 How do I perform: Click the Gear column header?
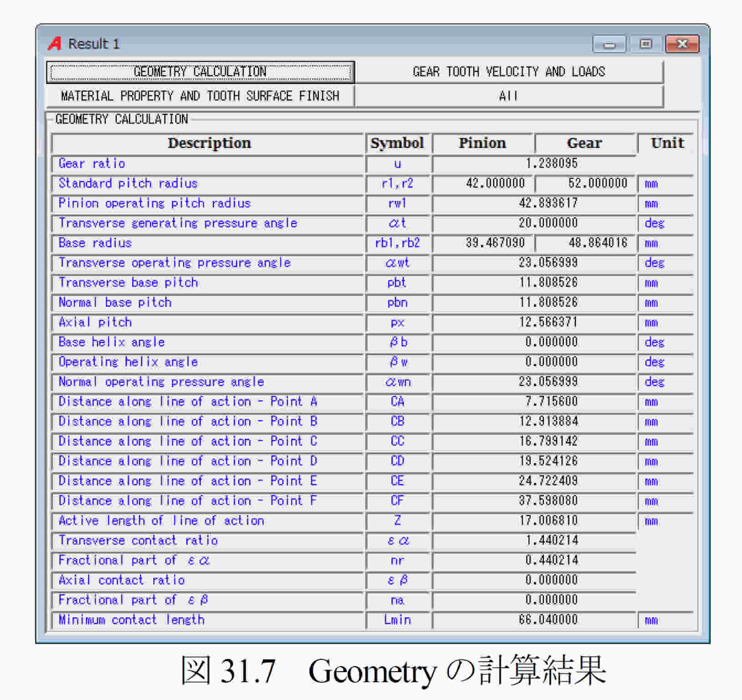(x=585, y=143)
